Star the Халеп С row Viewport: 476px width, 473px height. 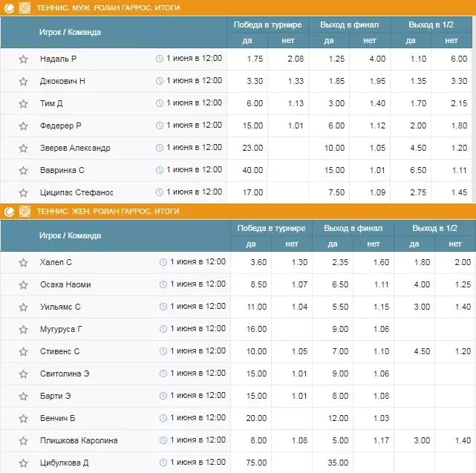pos(23,262)
